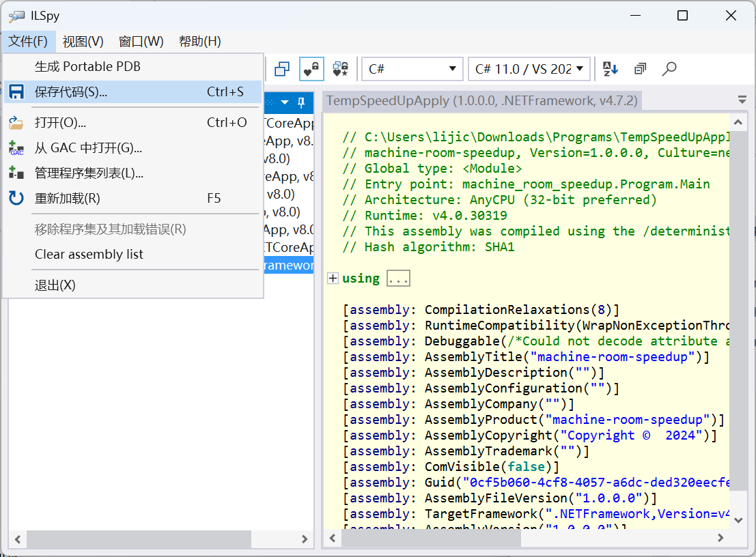
Task: Click the manage assembly lists toolbar icon
Action: (282, 69)
